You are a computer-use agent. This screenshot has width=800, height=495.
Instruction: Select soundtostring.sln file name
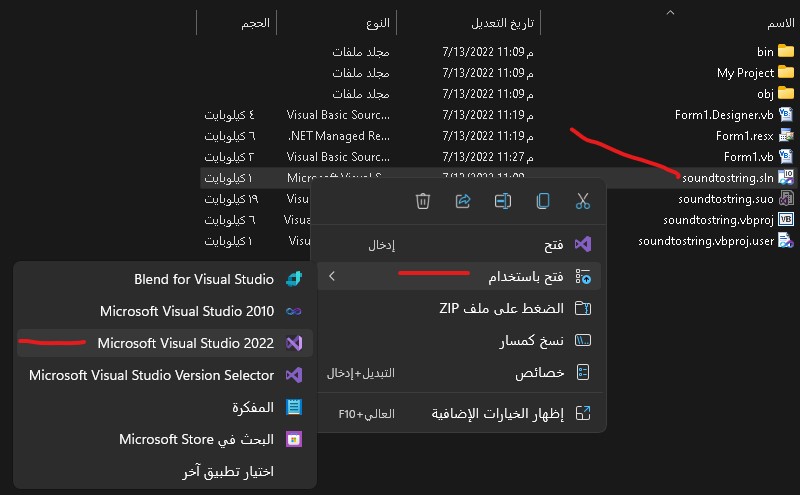click(728, 178)
